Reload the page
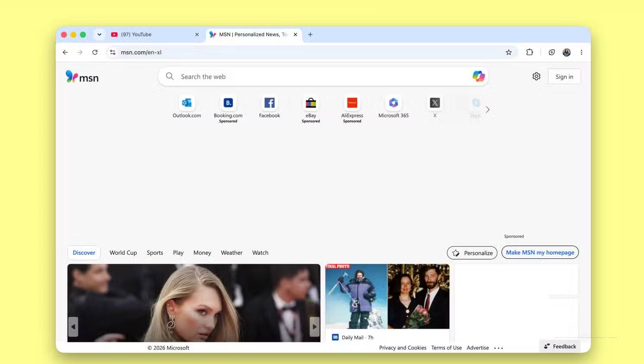Viewport: 644px width, 364px height. click(95, 52)
